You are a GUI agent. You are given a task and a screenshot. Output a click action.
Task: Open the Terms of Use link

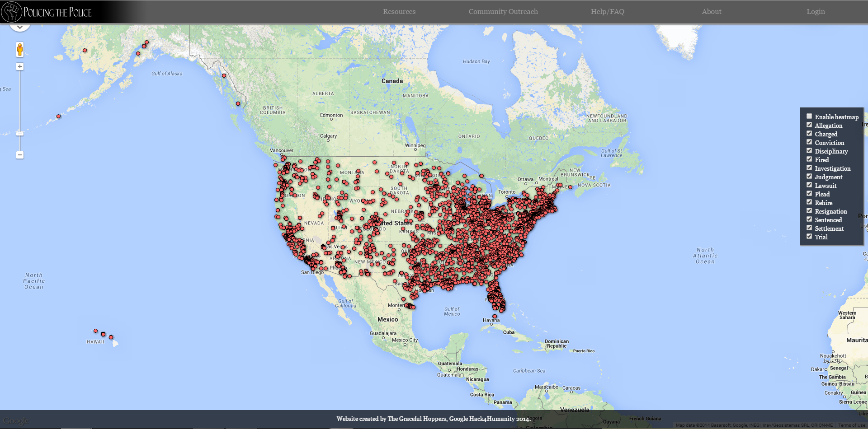click(851, 425)
